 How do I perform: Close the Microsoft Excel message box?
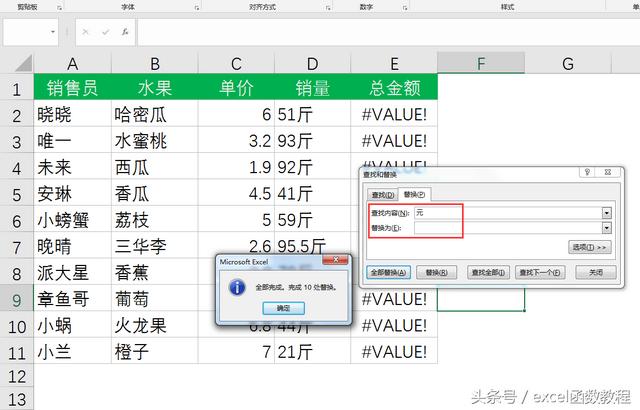(x=336, y=260)
